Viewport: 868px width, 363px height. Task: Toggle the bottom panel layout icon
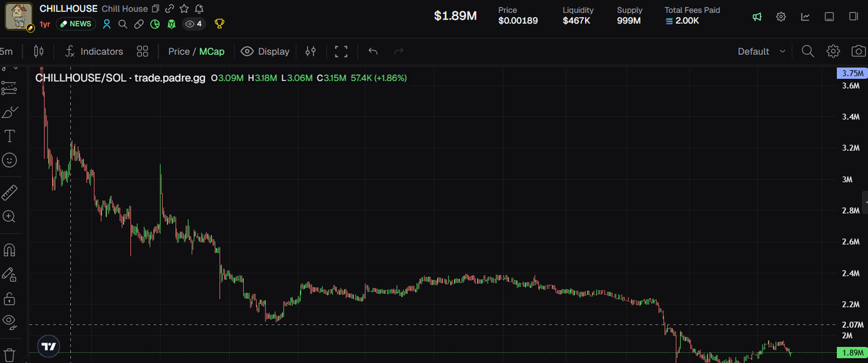pos(830,17)
